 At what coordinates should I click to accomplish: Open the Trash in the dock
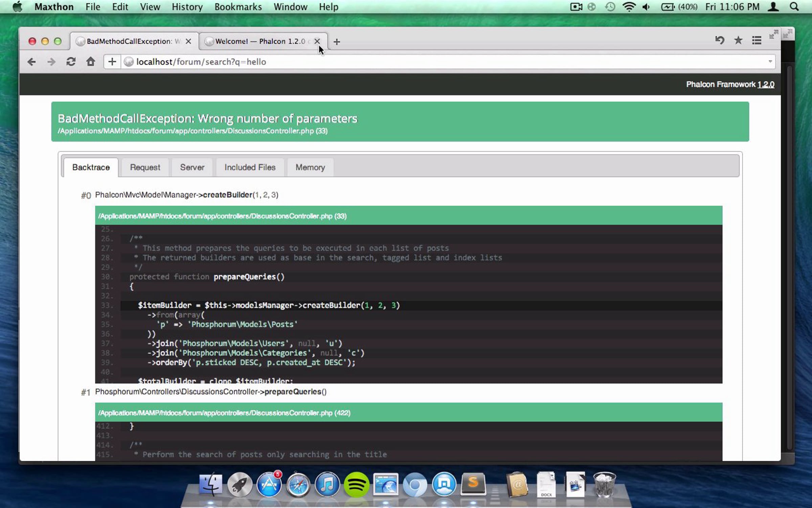(605, 485)
